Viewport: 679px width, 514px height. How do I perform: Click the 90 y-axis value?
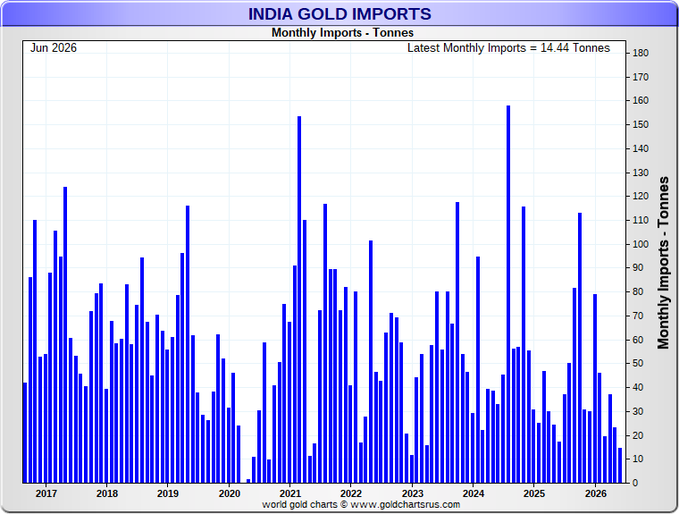[x=638, y=268]
